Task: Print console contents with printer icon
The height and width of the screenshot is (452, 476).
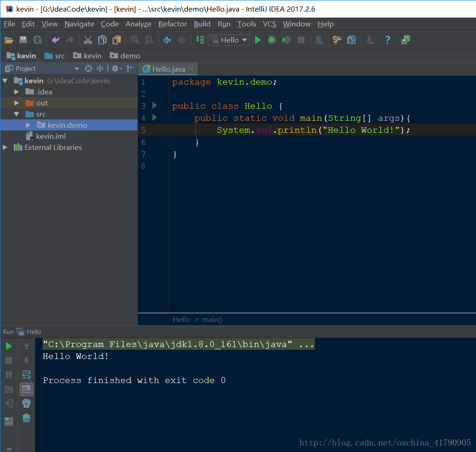Action: click(26, 403)
